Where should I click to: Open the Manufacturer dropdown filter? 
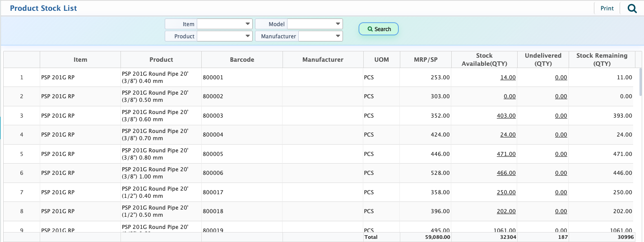[320, 36]
